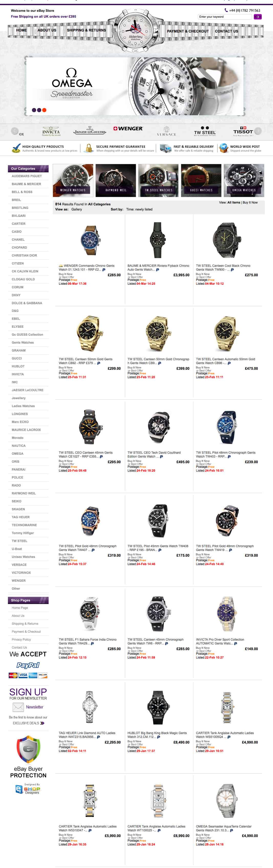Screen dimensions: 273x868
Task: Open the Payment & Checkout menu item
Action: pos(188,31)
